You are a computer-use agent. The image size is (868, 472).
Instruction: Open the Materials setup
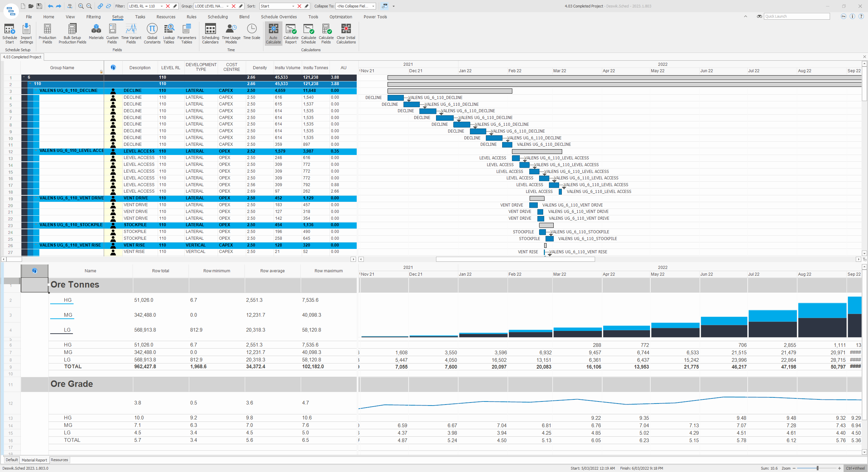[96, 32]
